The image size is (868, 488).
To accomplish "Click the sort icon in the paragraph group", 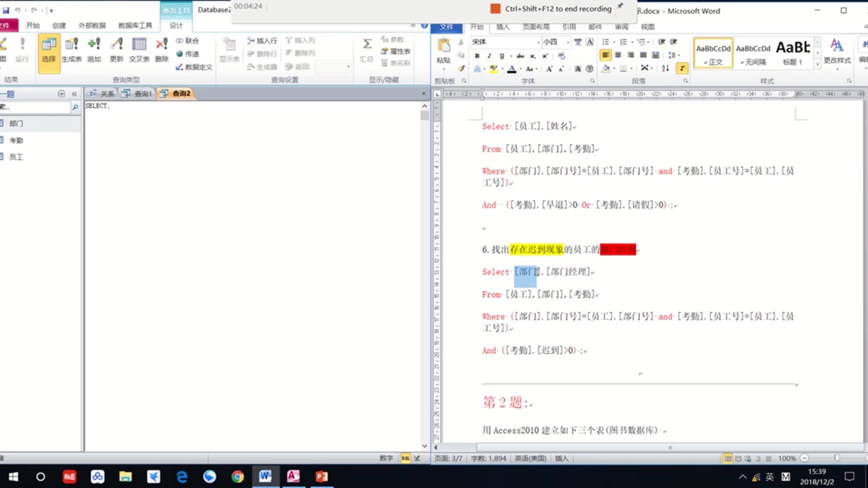I will point(665,68).
